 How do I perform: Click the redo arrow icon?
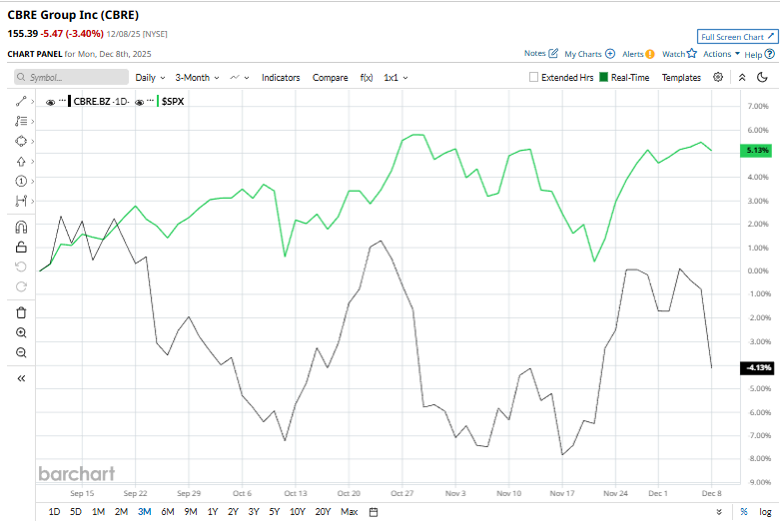21,286
